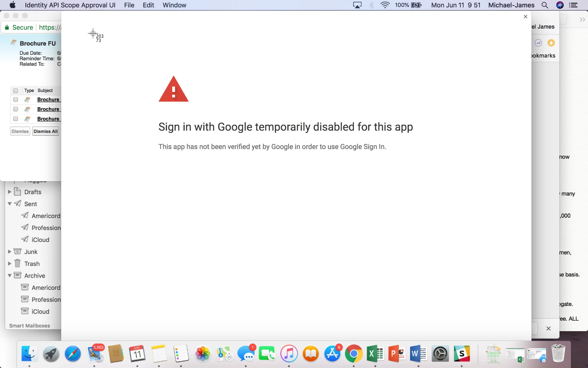The width and height of the screenshot is (588, 368).
Task: Collapse the Archive mailbox
Action: pyautogui.click(x=10, y=275)
